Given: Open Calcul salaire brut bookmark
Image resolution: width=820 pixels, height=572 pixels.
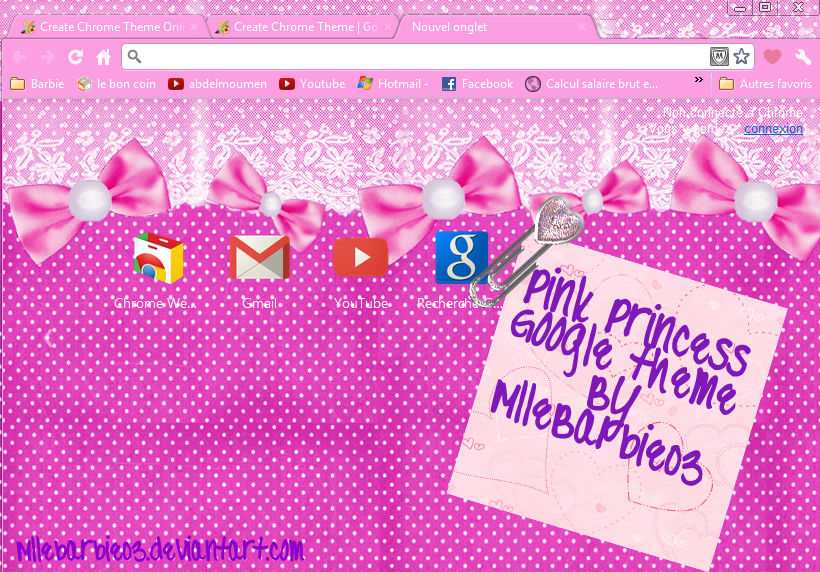Looking at the screenshot, I should click(x=591, y=84).
